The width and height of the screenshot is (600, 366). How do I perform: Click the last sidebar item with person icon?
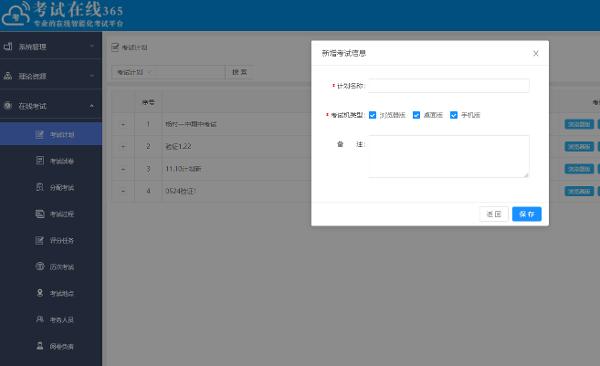click(x=51, y=346)
